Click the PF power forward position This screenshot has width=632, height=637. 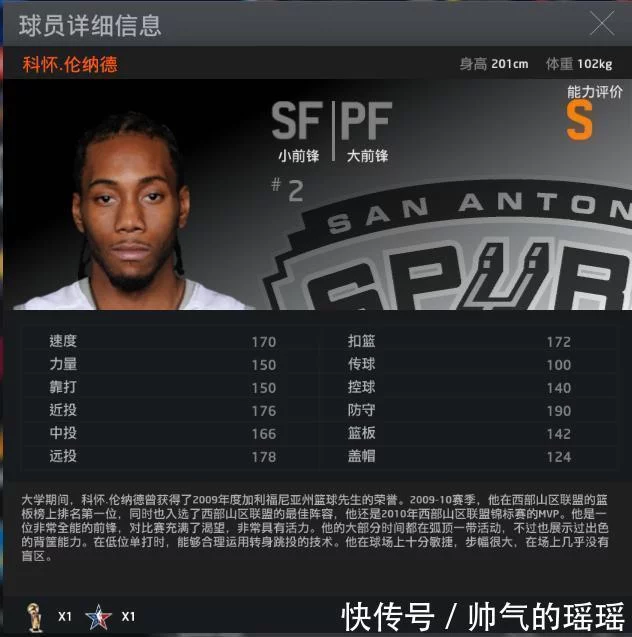click(x=367, y=132)
